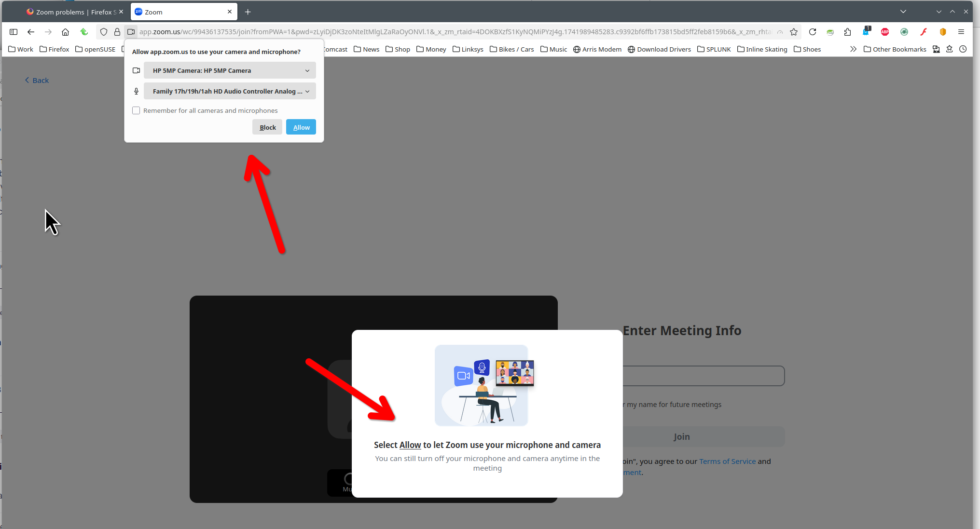Open the News bookmarks folder
Image resolution: width=980 pixels, height=529 pixels.
click(366, 49)
